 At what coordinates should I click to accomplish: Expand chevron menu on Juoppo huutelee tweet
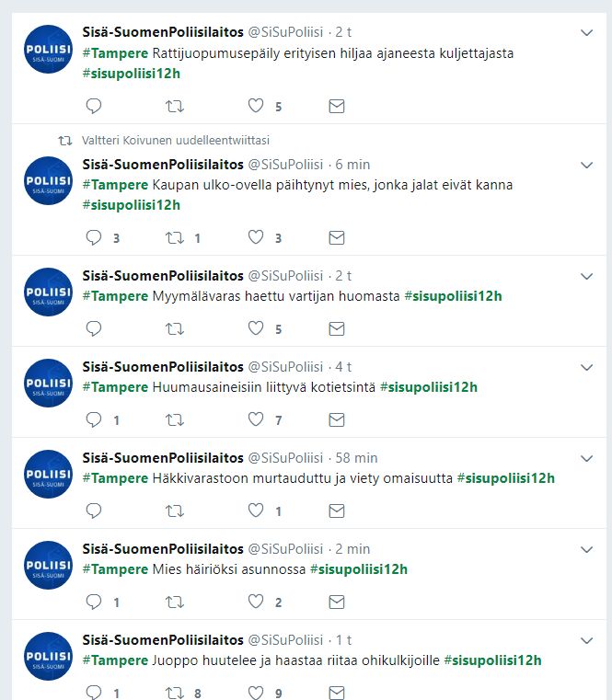586,640
